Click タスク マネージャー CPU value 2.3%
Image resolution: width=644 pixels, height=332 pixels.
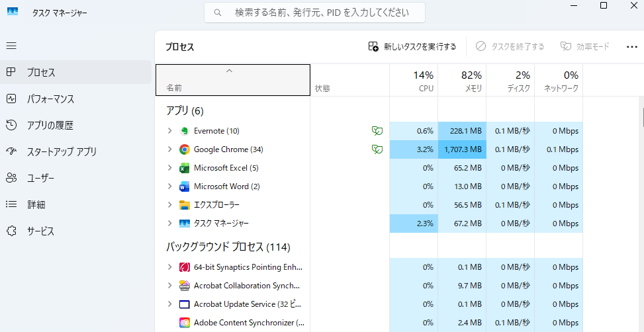coord(414,224)
